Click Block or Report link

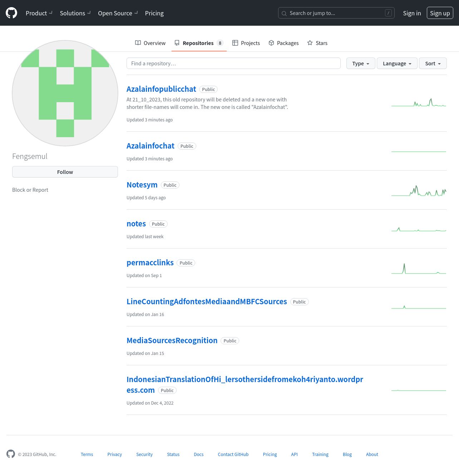[30, 190]
